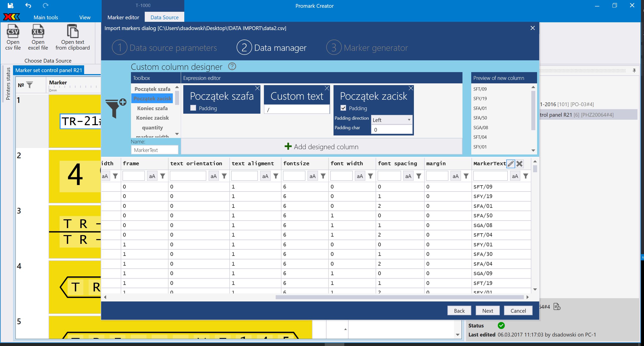Click preview column scroll up arrow

pos(533,87)
